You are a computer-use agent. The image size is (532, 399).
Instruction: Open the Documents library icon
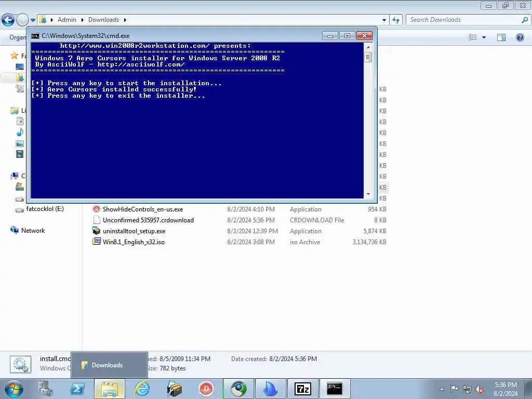click(x=20, y=121)
